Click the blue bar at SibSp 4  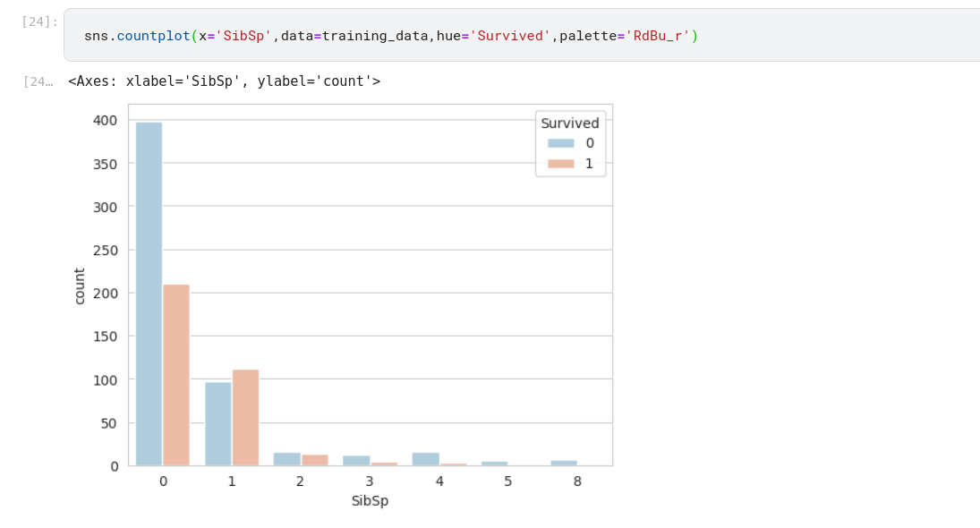point(426,459)
